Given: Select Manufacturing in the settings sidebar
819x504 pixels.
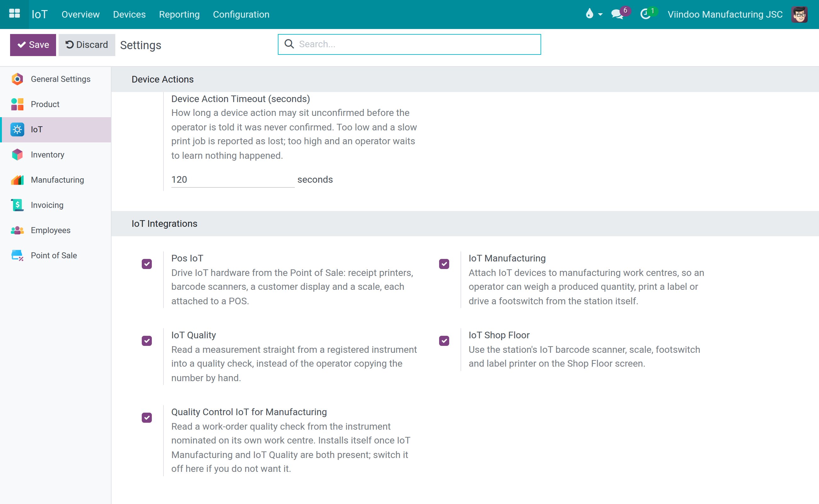Looking at the screenshot, I should point(56,180).
